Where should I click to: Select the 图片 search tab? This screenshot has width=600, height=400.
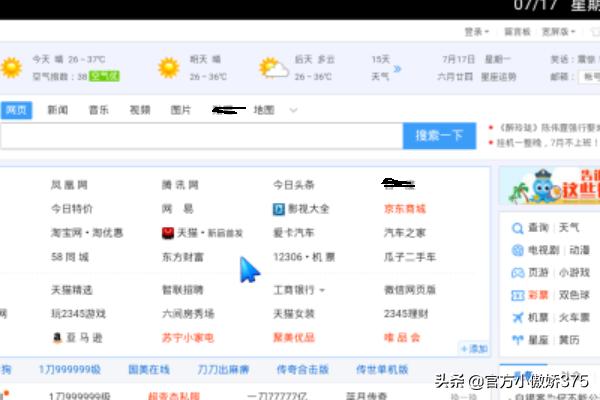[181, 110]
